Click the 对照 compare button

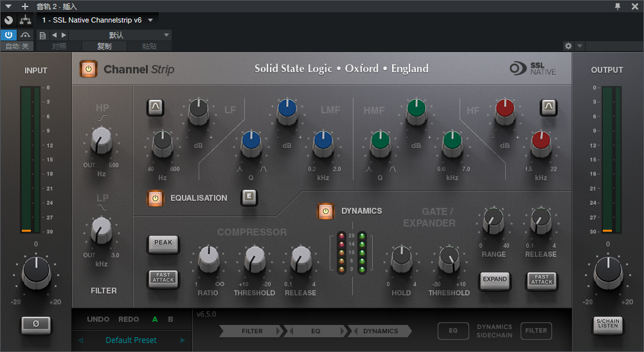pyautogui.click(x=58, y=46)
